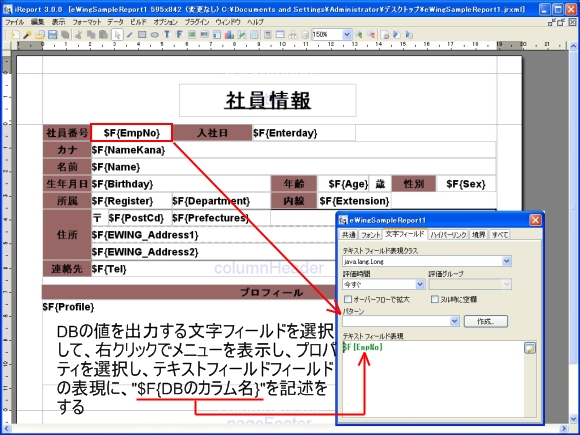Select the $F{NameKana} field

[293, 150]
